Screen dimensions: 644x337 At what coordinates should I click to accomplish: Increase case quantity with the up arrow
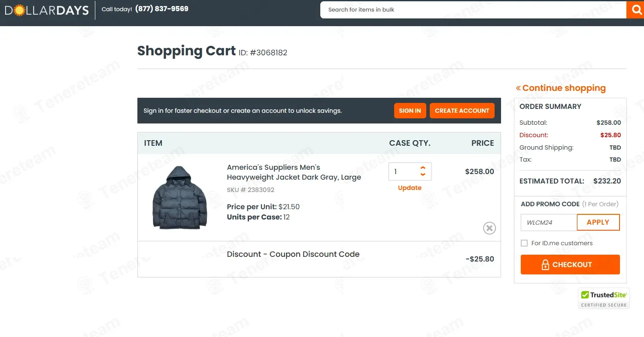click(x=423, y=168)
